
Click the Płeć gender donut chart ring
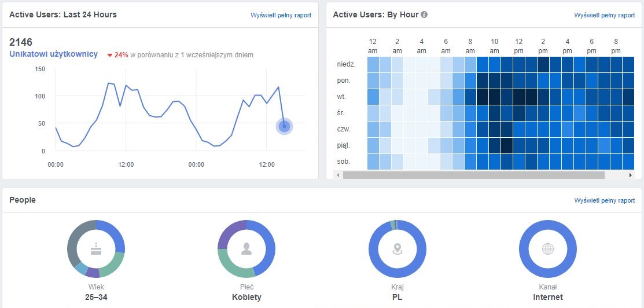tap(246, 249)
